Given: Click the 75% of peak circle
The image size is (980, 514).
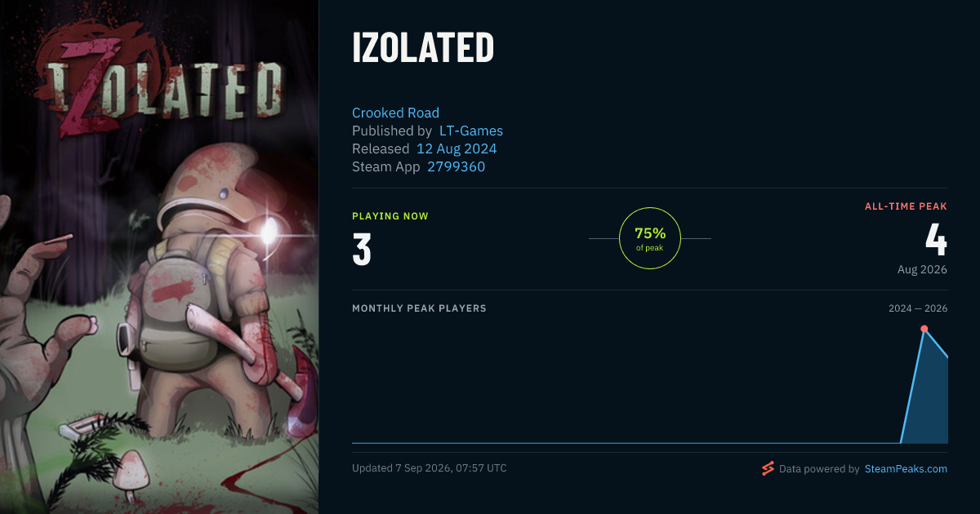Looking at the screenshot, I should (650, 238).
